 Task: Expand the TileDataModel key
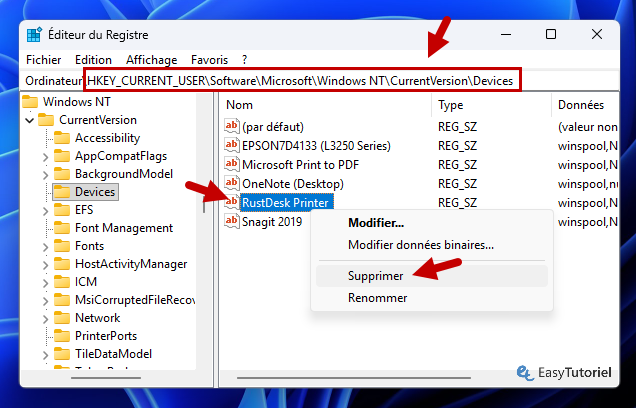click(45, 355)
